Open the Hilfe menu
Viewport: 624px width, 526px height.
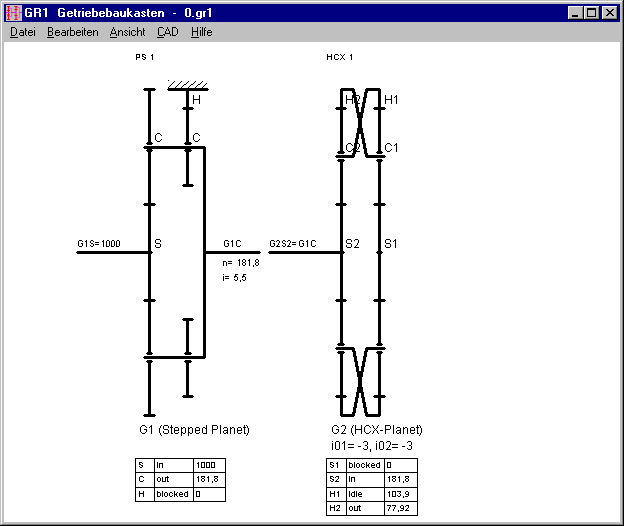tap(201, 32)
